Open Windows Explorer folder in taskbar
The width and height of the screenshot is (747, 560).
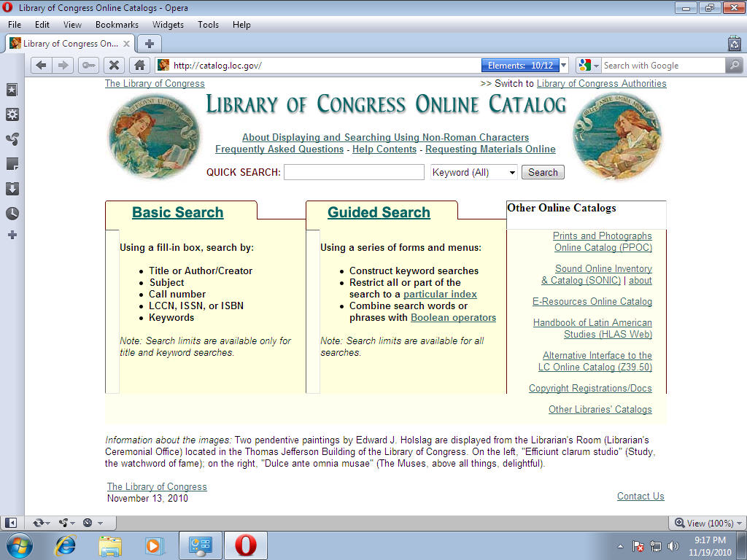pos(110,545)
